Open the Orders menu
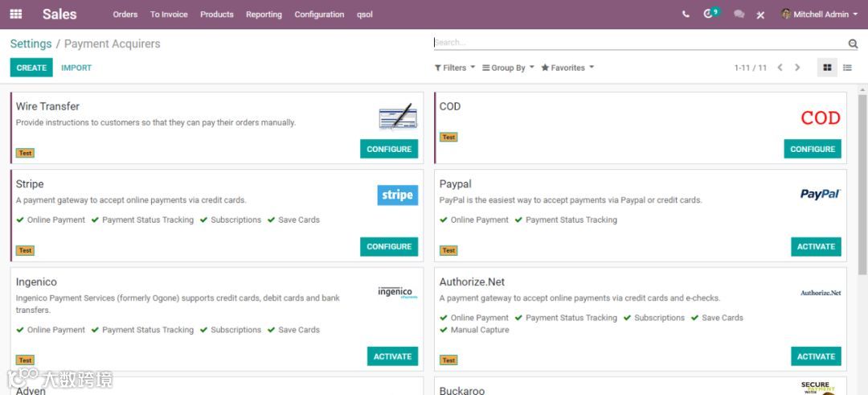The image size is (868, 395). click(x=125, y=14)
